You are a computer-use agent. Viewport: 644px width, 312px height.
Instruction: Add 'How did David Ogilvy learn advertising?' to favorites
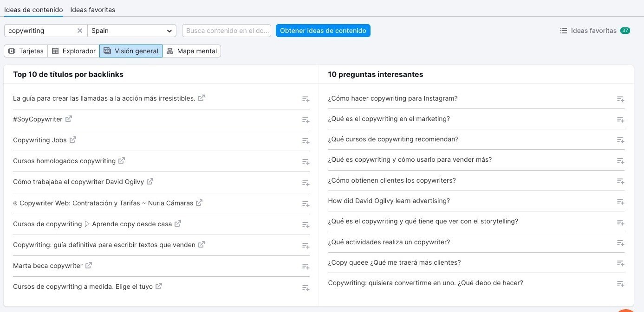(x=620, y=202)
